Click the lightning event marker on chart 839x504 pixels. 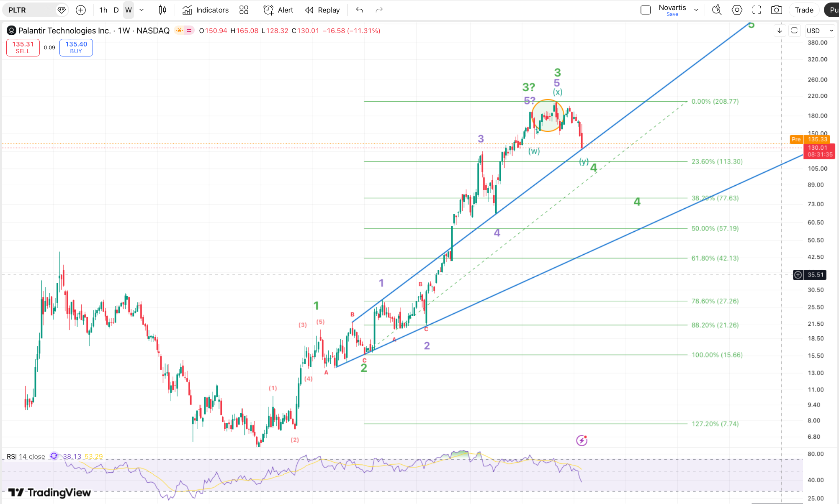582,440
